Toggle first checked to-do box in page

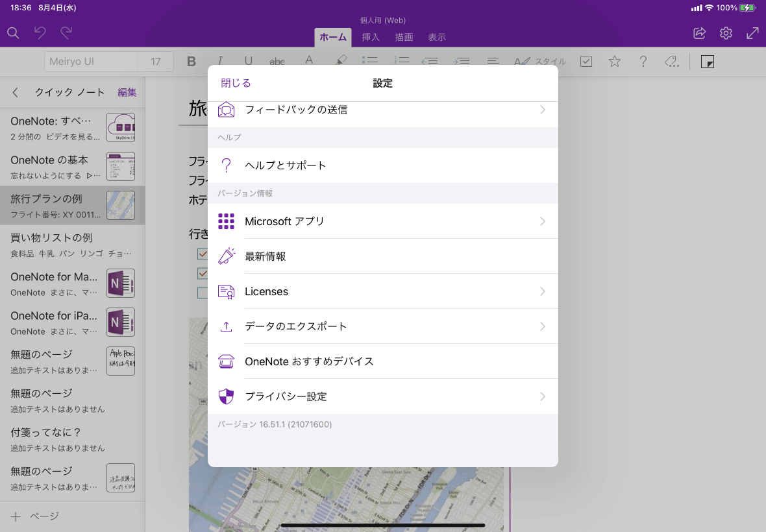[x=203, y=254]
